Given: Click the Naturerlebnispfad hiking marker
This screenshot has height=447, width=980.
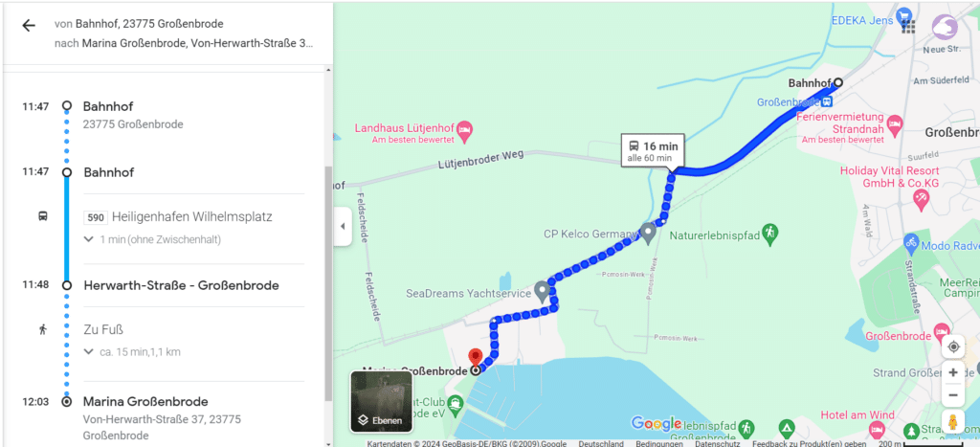Looking at the screenshot, I should point(770,234).
